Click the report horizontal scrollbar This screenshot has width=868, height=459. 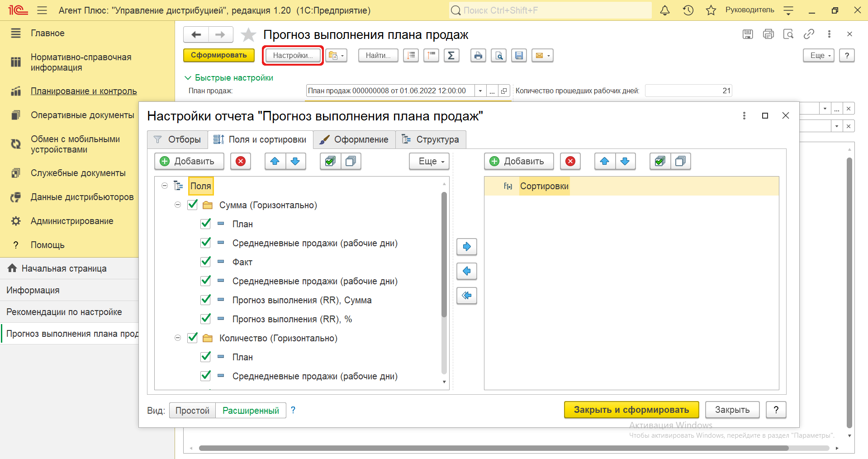pyautogui.click(x=494, y=448)
